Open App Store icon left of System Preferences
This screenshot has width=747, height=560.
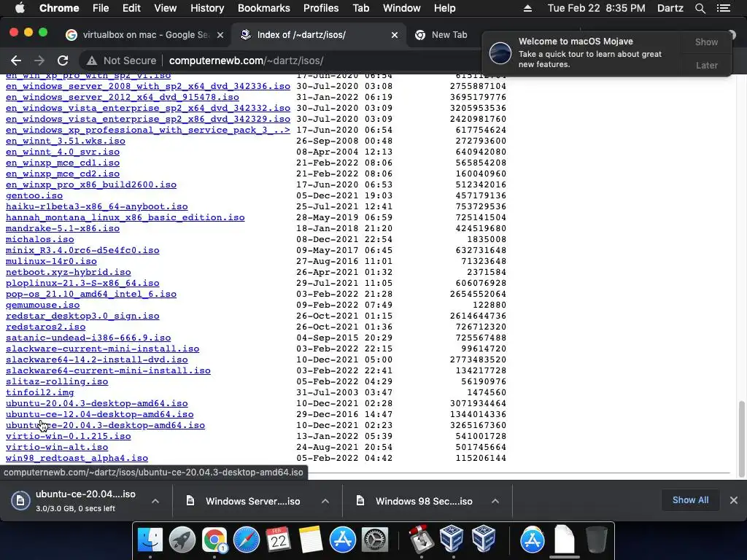click(343, 540)
